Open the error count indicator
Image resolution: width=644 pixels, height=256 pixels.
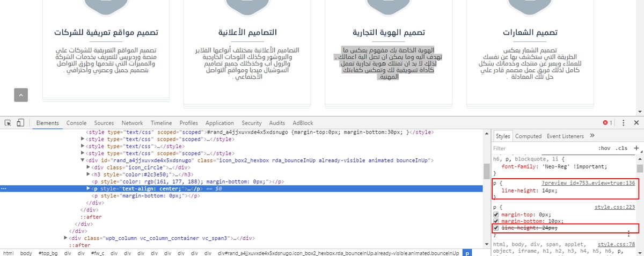tap(608, 123)
